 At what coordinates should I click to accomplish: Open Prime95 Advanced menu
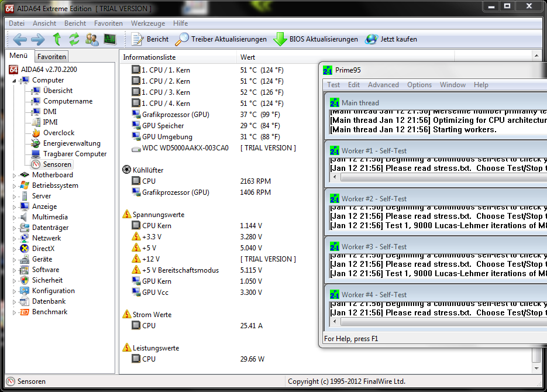[x=383, y=85]
